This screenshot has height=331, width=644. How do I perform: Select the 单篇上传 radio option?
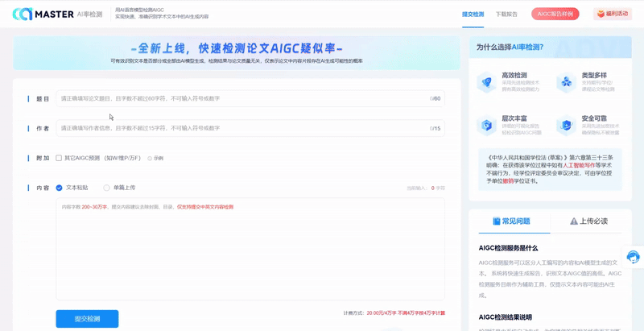point(107,188)
